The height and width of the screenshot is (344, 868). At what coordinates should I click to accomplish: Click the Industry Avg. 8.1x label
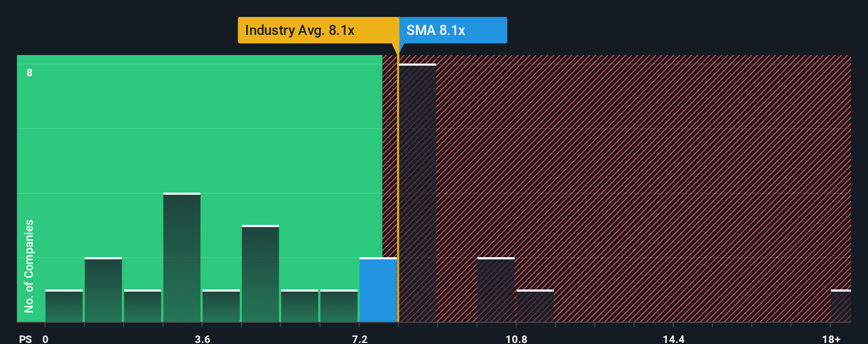tap(318, 30)
